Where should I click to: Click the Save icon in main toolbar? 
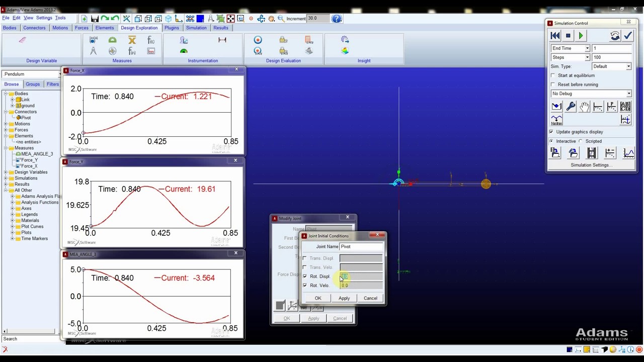point(95,19)
